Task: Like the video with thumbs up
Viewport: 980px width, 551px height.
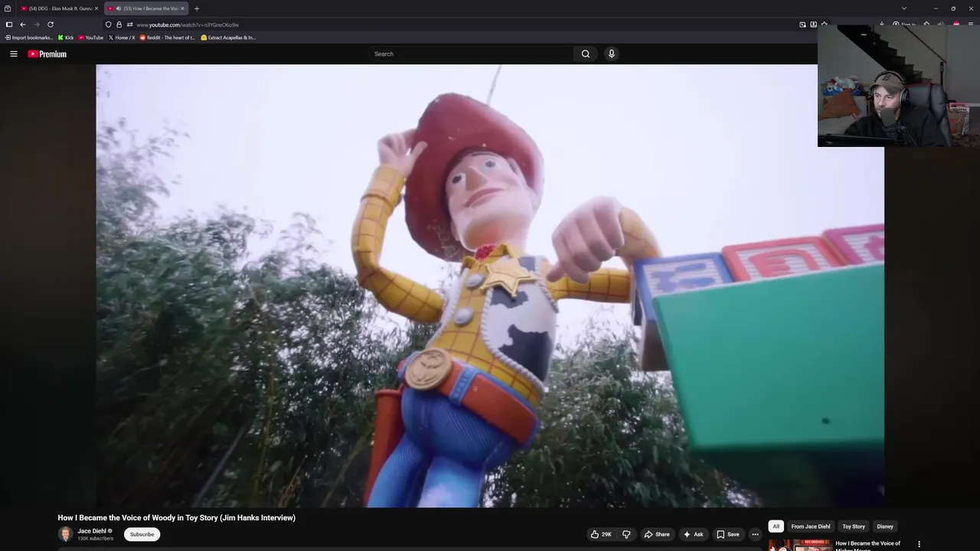Action: [601, 534]
